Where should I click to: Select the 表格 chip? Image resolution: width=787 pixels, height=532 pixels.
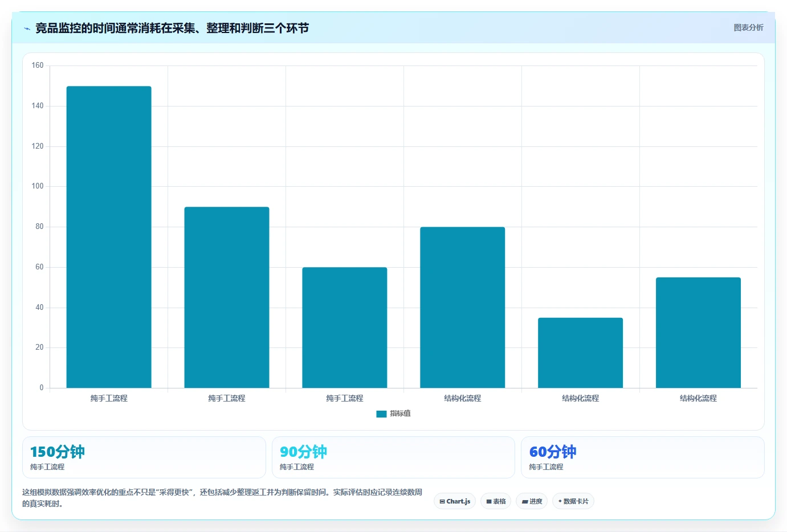(496, 501)
